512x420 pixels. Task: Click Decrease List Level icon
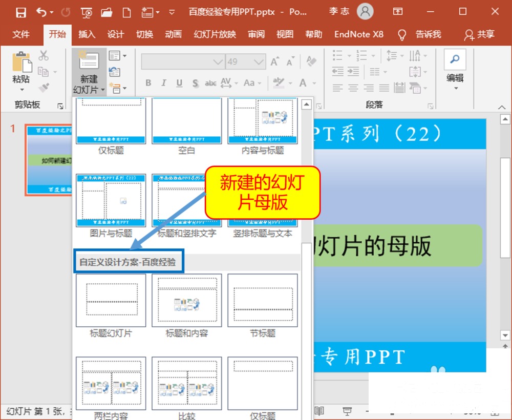[337, 71]
